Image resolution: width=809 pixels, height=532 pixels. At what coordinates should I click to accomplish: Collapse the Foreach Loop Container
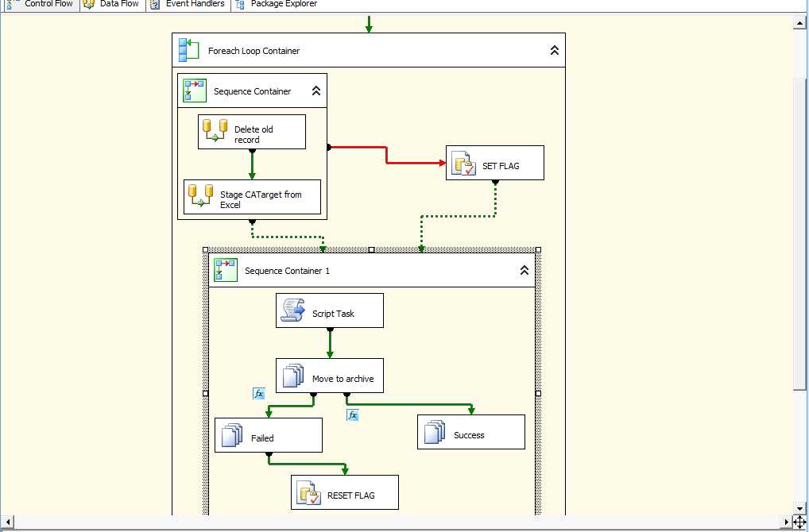click(x=554, y=50)
